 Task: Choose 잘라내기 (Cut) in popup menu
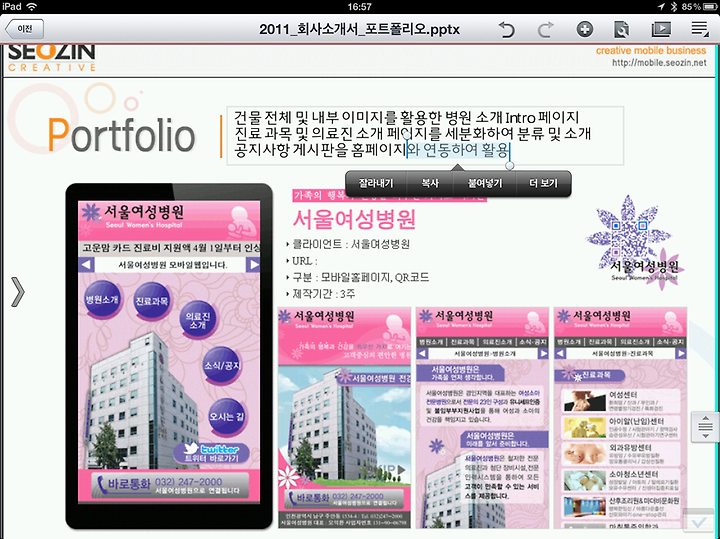coord(376,183)
